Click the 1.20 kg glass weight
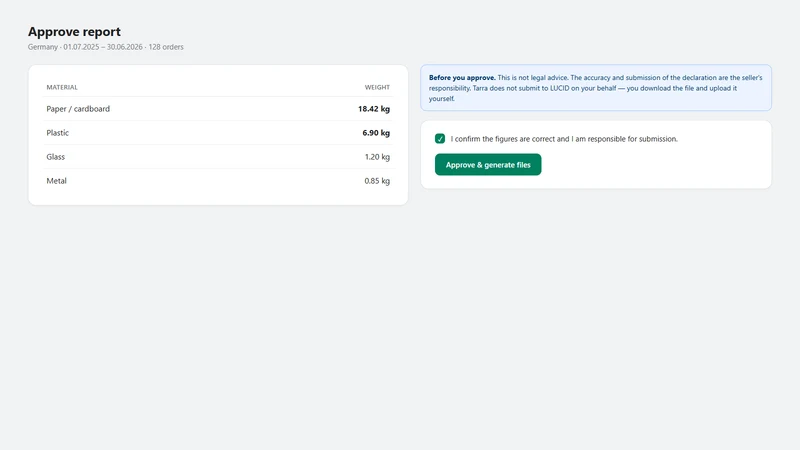 (x=377, y=157)
